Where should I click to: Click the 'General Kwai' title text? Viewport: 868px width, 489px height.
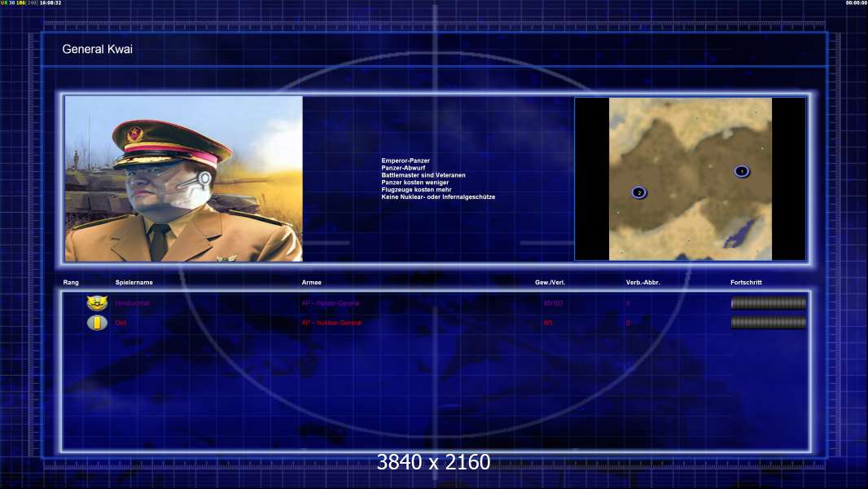(x=98, y=49)
